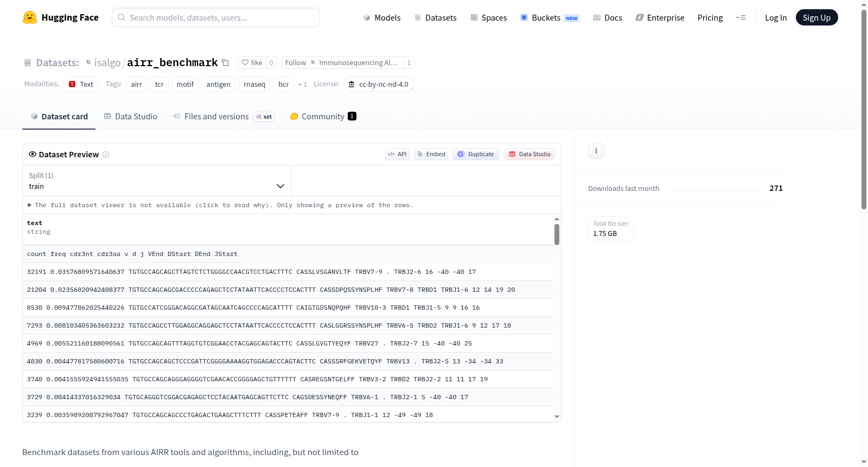Open the airr_benchmark dataset title link

(173, 62)
